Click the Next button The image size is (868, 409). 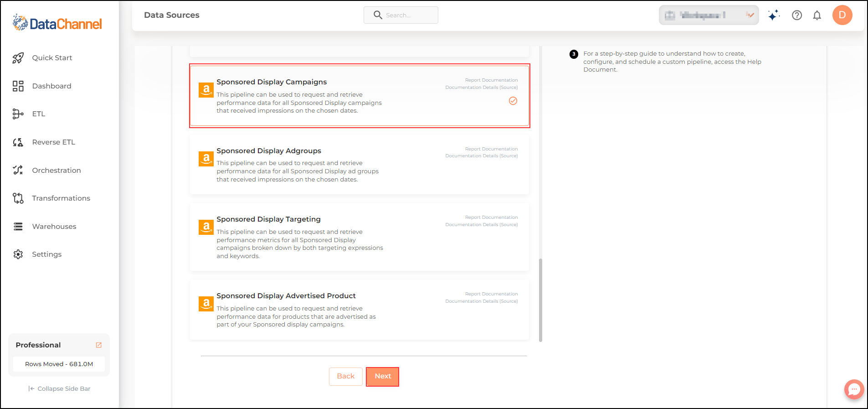(x=383, y=377)
